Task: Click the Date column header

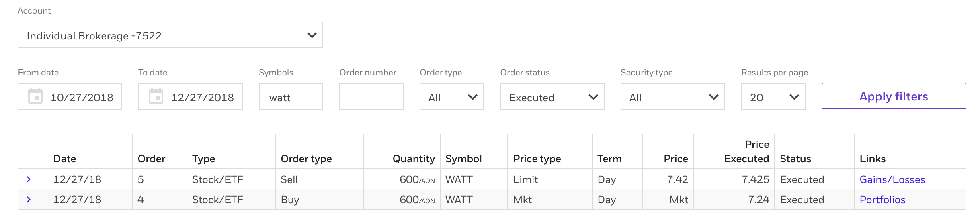Action: (x=65, y=159)
